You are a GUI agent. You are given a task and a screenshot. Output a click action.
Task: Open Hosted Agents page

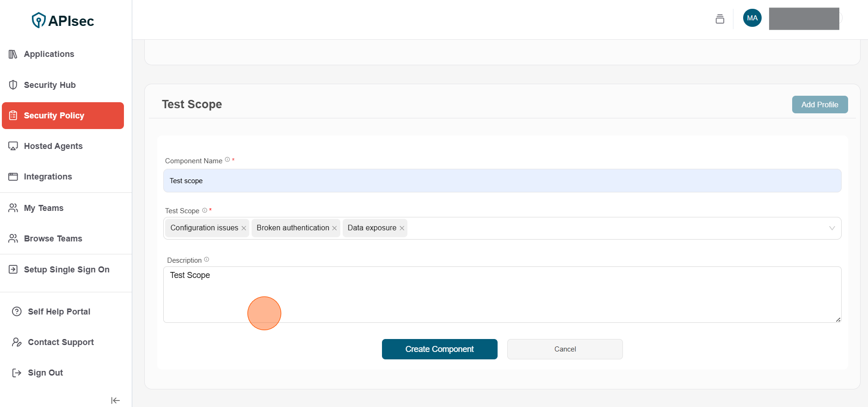[53, 146]
